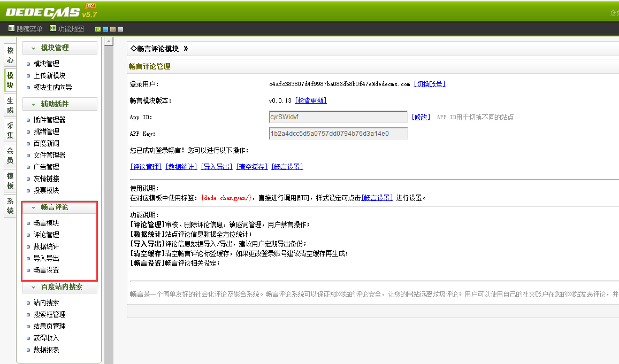Click [畅言设置] link after [清空缓存]
Viewport: 619px width, 364px height.
click(x=287, y=167)
